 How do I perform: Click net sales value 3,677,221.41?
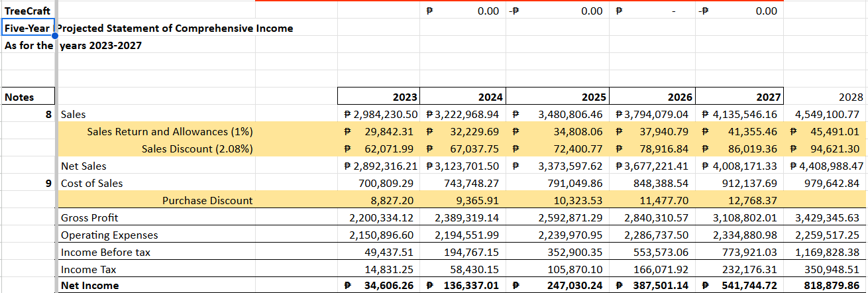(653, 166)
